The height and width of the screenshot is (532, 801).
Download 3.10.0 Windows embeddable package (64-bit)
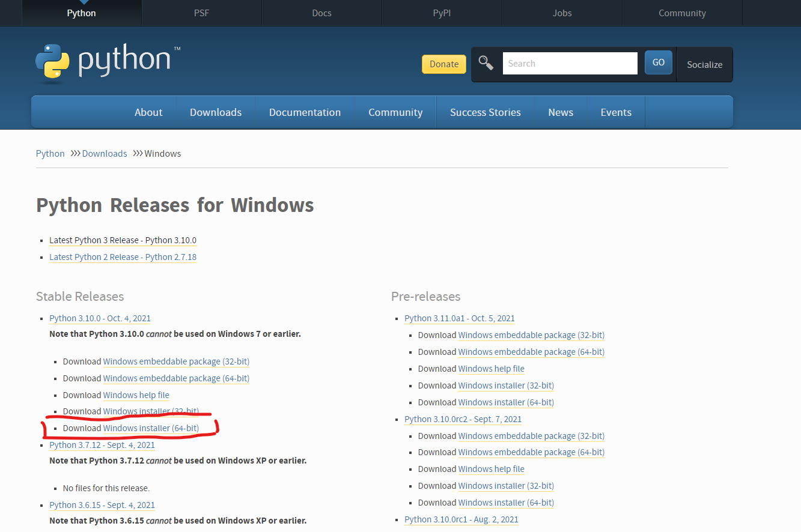pos(176,378)
